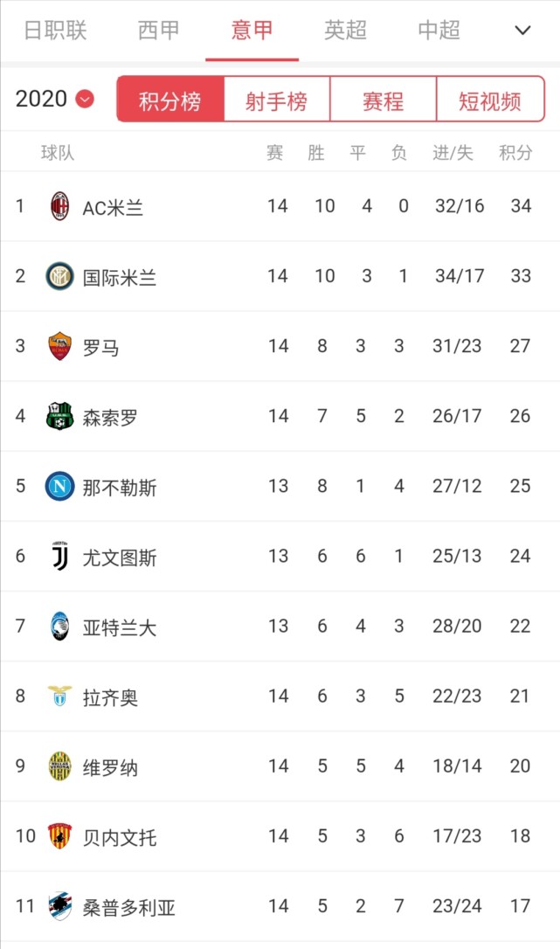The width and height of the screenshot is (560, 949).
Task: Tap the Lazio eagle crest
Action: (59, 696)
